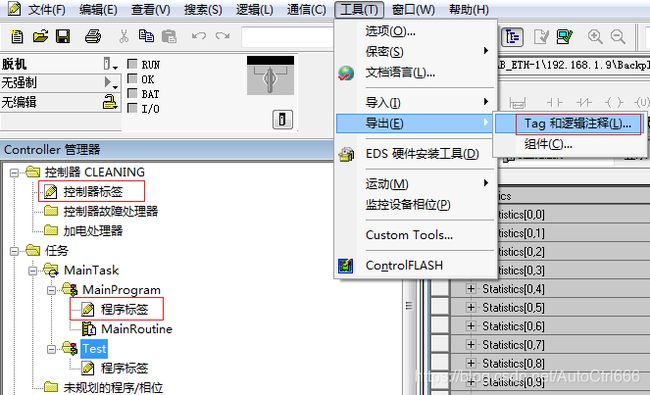Open the 逻辑(L) menu

[255, 10]
